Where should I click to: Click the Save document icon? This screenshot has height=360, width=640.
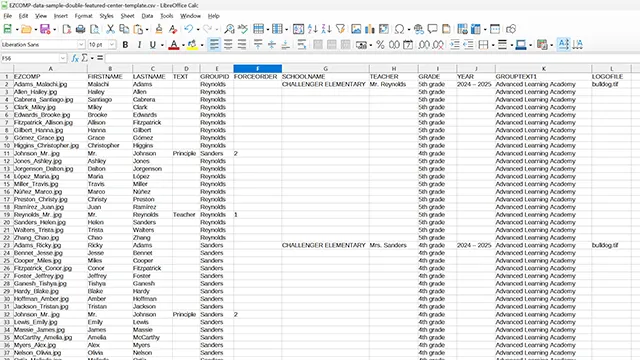(x=45, y=29)
